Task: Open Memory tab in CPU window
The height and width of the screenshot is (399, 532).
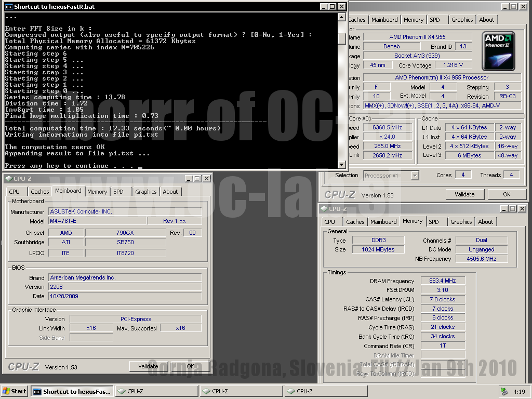Action: coord(414,20)
